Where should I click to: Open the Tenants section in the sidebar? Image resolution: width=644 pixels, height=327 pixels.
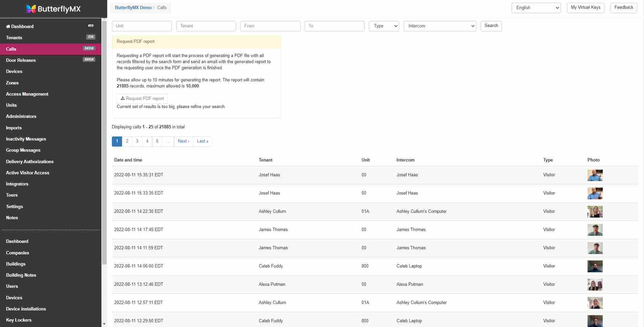(14, 37)
